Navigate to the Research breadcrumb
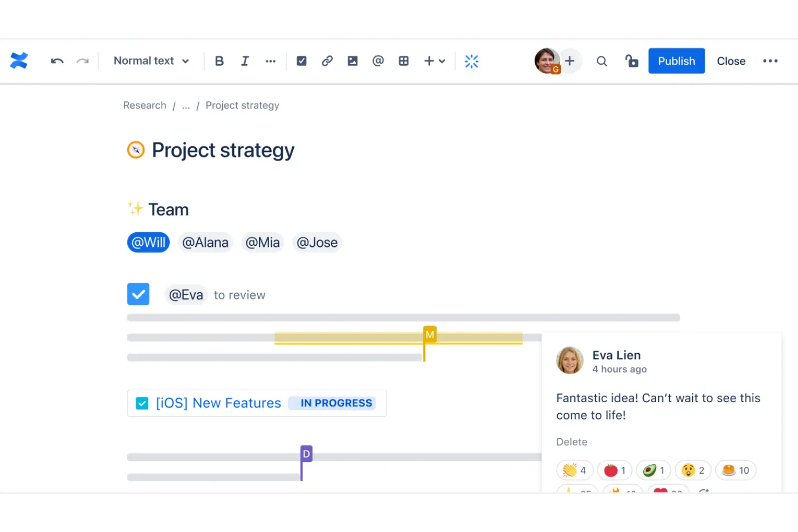The image size is (798, 532). click(x=145, y=105)
